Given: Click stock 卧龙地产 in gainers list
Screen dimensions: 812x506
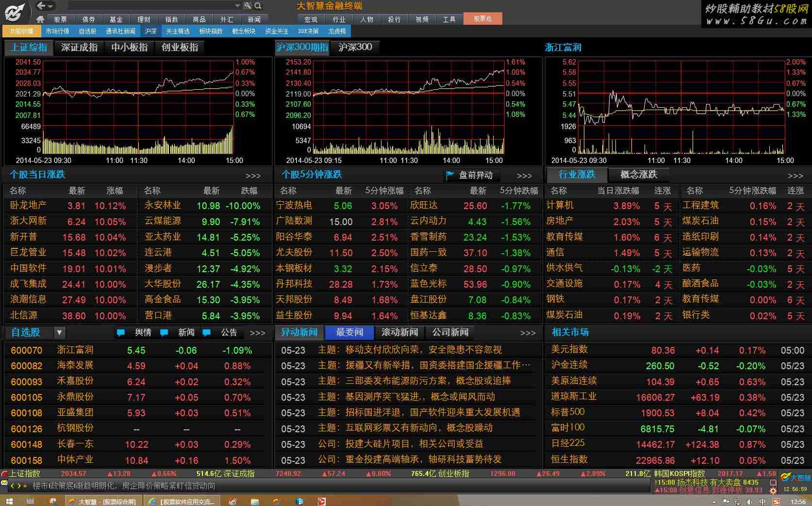Looking at the screenshot, I should pos(28,206).
